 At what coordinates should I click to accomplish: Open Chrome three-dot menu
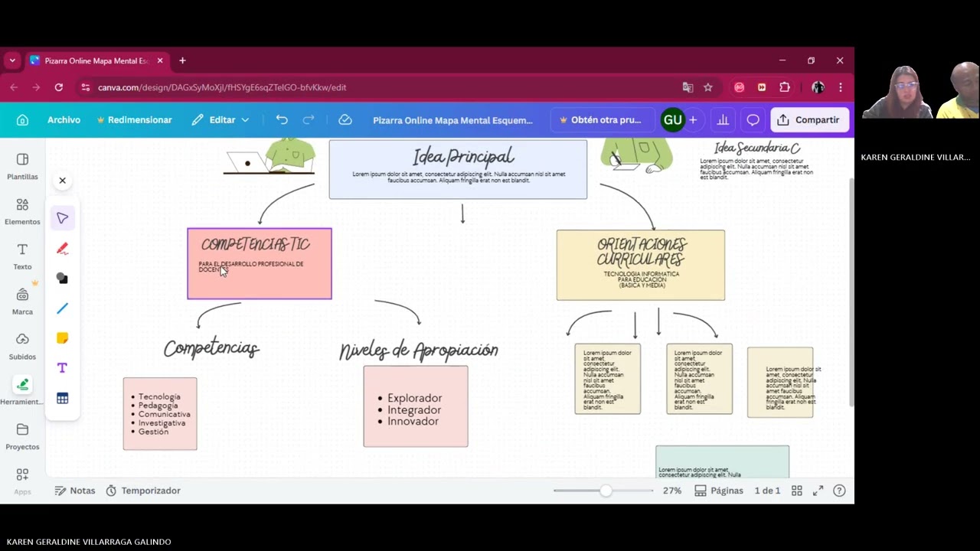click(841, 87)
